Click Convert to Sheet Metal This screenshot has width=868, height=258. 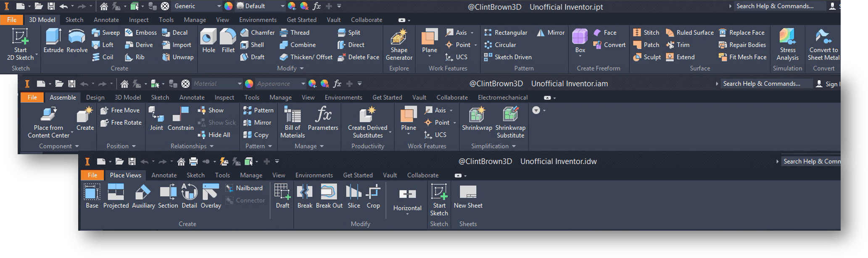(x=823, y=45)
